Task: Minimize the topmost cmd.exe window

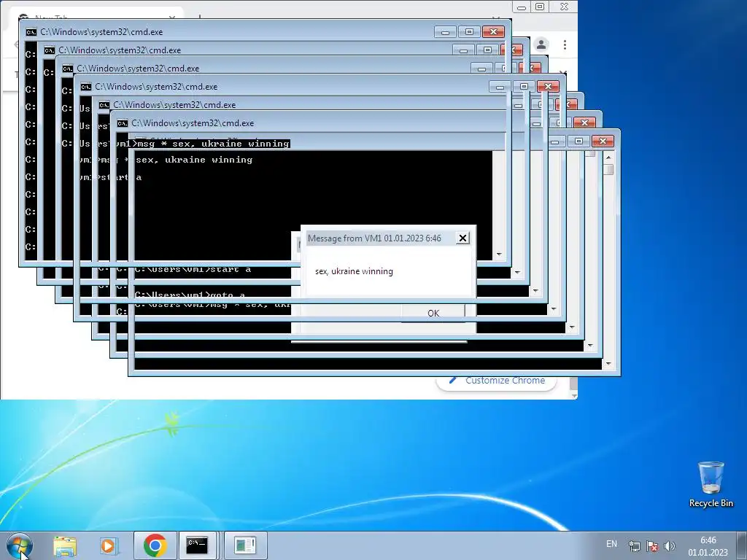Action: [445, 32]
